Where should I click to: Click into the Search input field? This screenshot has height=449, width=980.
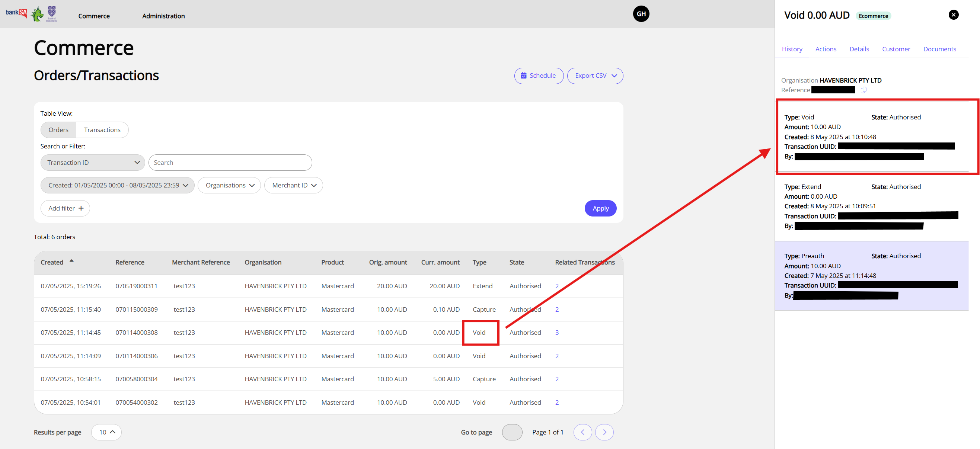(x=230, y=163)
